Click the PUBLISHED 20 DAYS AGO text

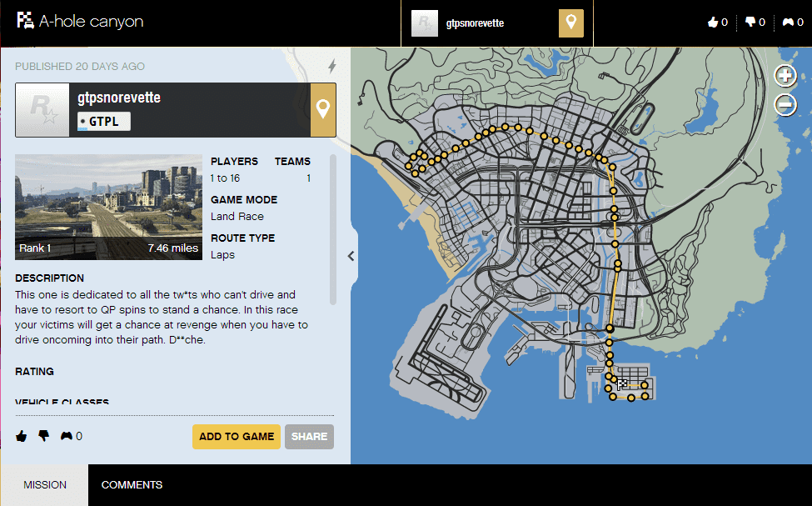coord(80,67)
